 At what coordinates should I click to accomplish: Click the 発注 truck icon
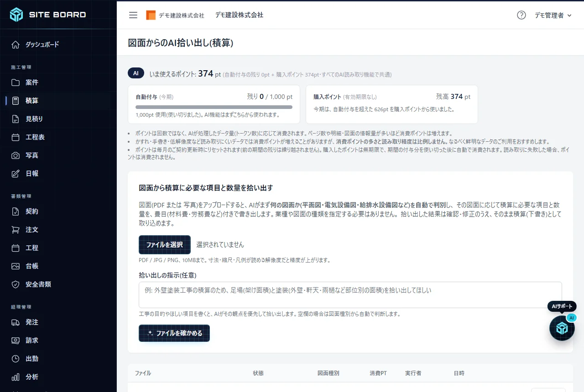[16, 322]
